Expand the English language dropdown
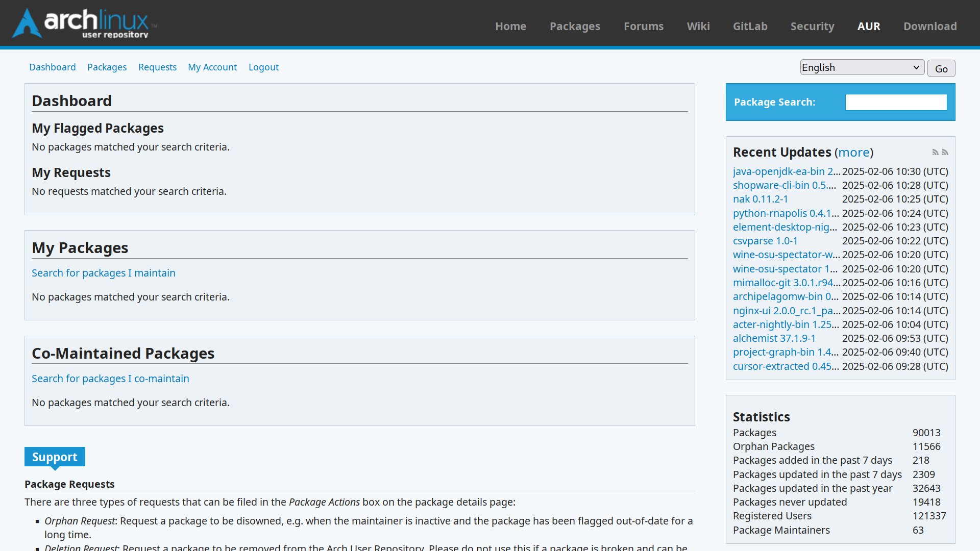980x551 pixels. click(x=862, y=67)
